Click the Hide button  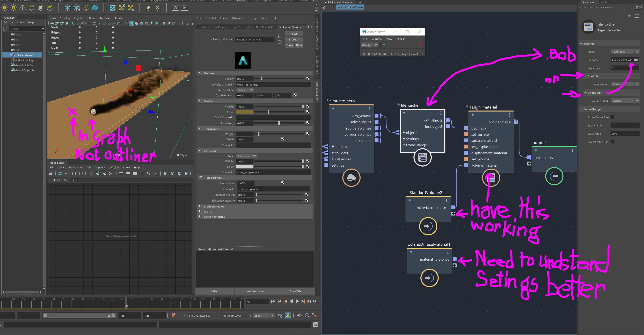point(299,45)
